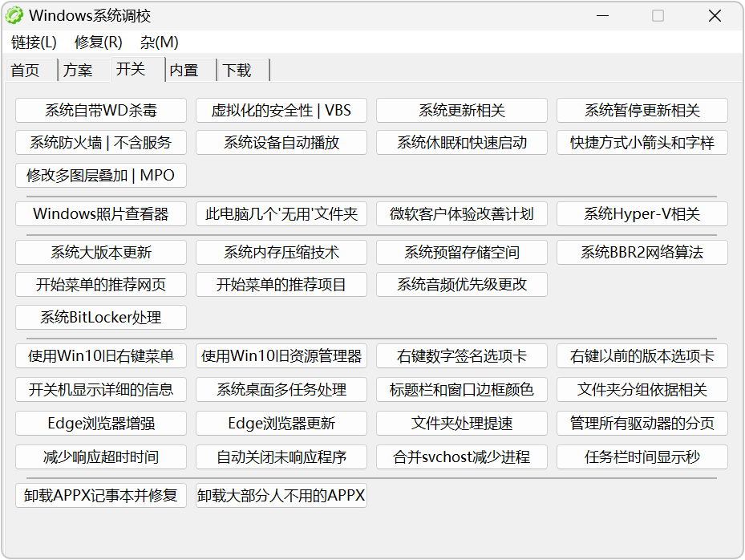Select 微软客户体验改善计划 button
The image size is (745, 560).
[462, 214]
